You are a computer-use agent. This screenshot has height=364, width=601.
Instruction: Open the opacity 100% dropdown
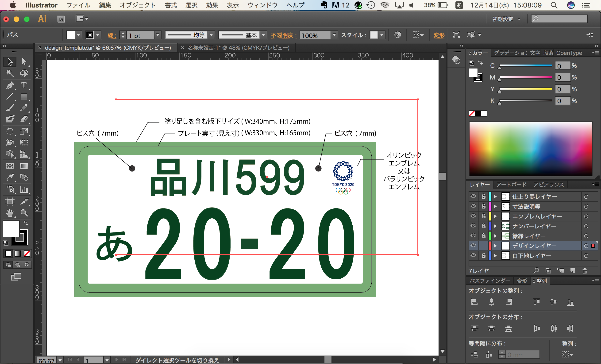click(x=334, y=35)
